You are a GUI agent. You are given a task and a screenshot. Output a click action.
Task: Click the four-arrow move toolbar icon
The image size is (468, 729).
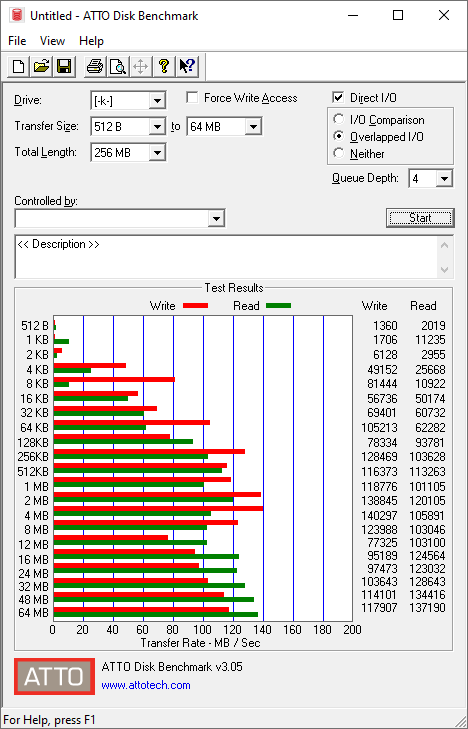pyautogui.click(x=140, y=66)
